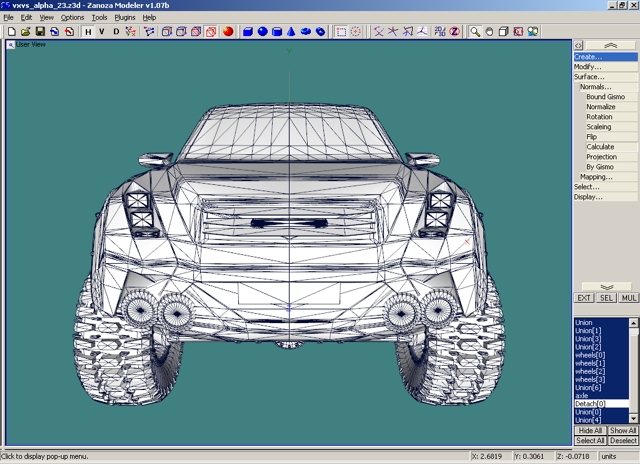Click the Open file folder icon
Image resolution: width=640 pixels, height=464 pixels.
25,31
